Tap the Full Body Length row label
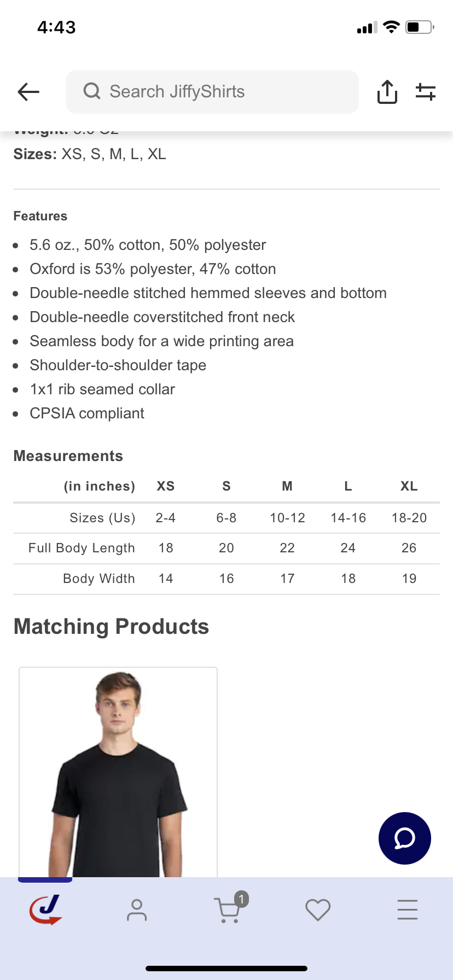453x980 pixels. click(82, 548)
